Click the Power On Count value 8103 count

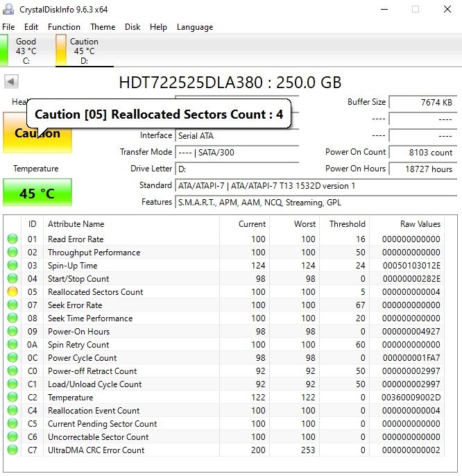point(423,153)
